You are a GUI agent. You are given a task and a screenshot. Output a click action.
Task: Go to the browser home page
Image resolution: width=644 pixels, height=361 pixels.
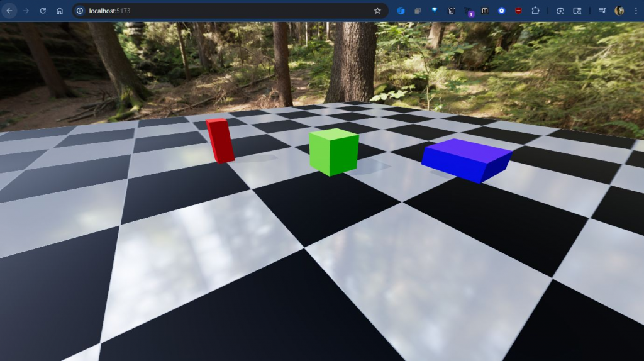60,11
